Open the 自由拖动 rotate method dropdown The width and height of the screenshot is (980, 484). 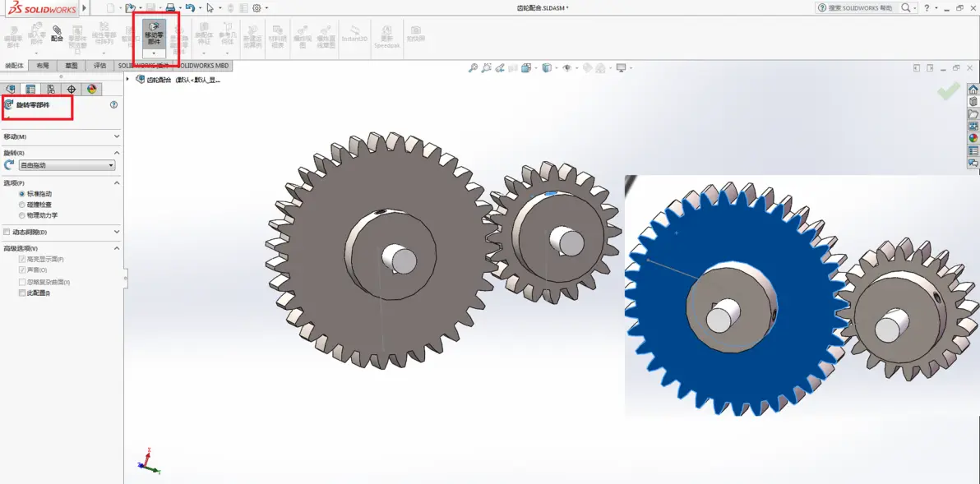tap(67, 165)
